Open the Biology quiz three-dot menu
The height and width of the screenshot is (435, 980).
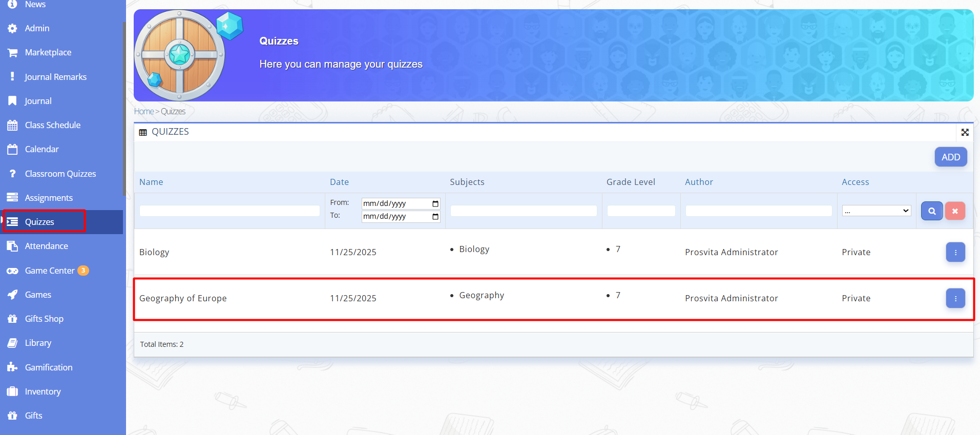point(955,252)
